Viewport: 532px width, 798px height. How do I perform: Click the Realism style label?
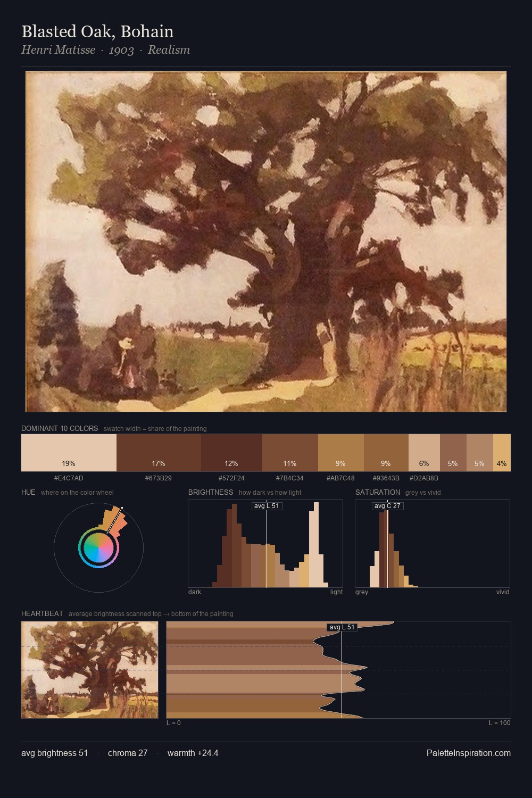pyautogui.click(x=169, y=50)
